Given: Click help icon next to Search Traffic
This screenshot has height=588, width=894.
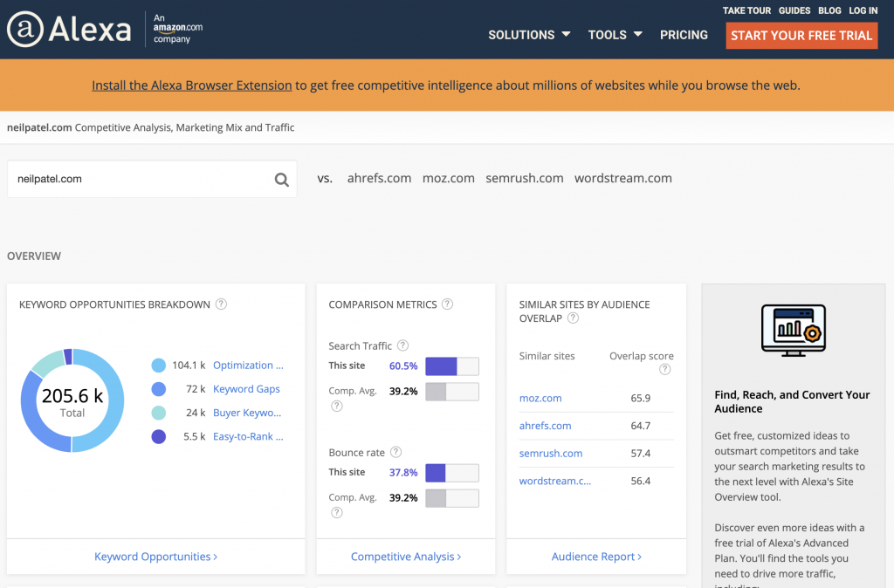Looking at the screenshot, I should pos(402,345).
